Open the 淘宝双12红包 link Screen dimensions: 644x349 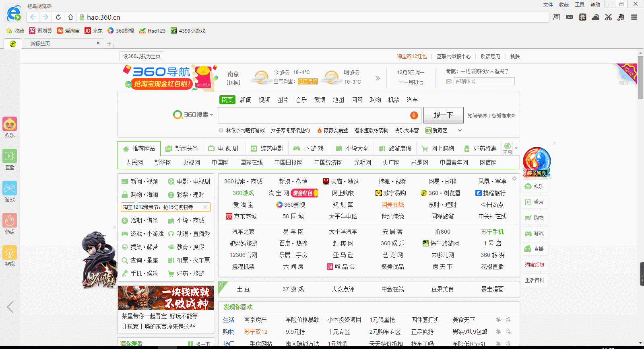[x=412, y=56]
